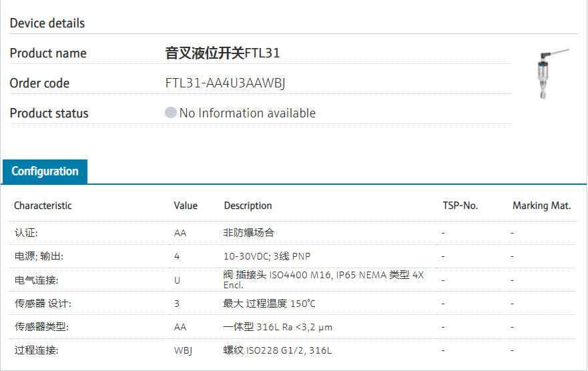The image size is (588, 371).
Task: Select the order code FTL31-AA4U3AAWBJ
Action: tap(226, 83)
